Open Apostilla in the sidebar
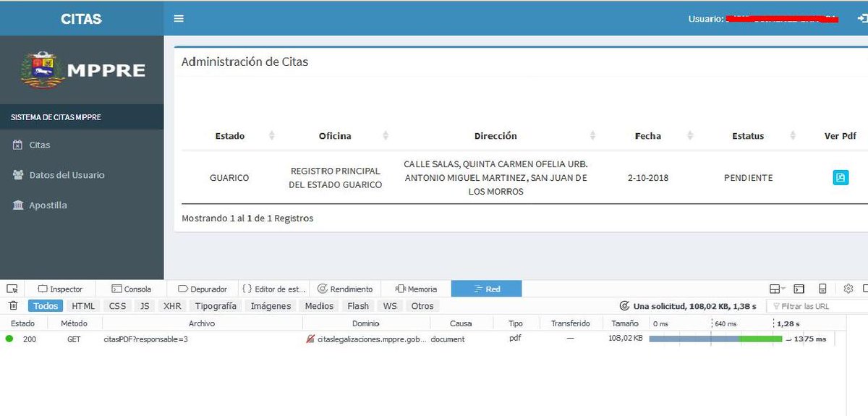 point(41,205)
